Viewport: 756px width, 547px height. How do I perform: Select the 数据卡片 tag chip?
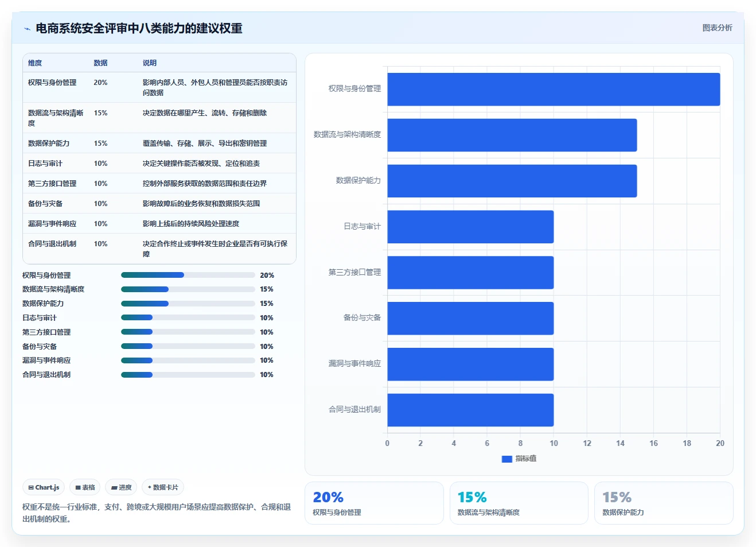click(x=163, y=487)
